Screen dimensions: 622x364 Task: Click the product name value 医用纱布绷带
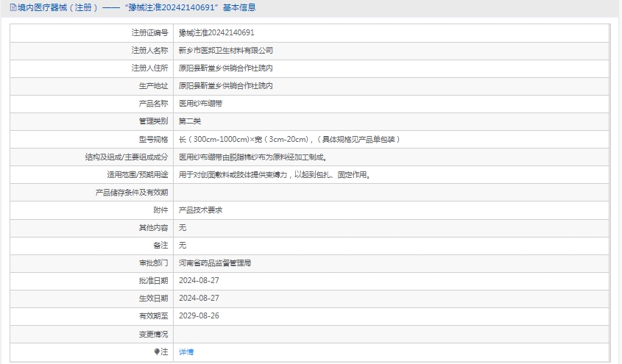pyautogui.click(x=200, y=104)
